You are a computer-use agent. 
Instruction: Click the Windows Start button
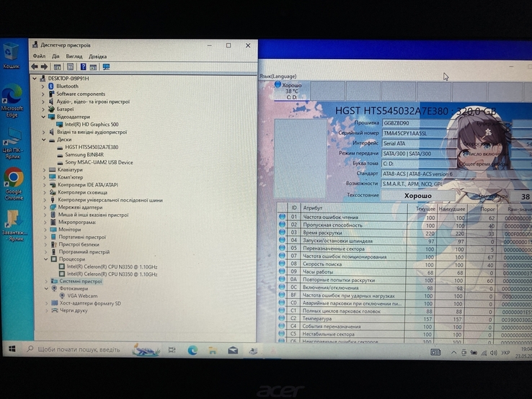[12, 349]
